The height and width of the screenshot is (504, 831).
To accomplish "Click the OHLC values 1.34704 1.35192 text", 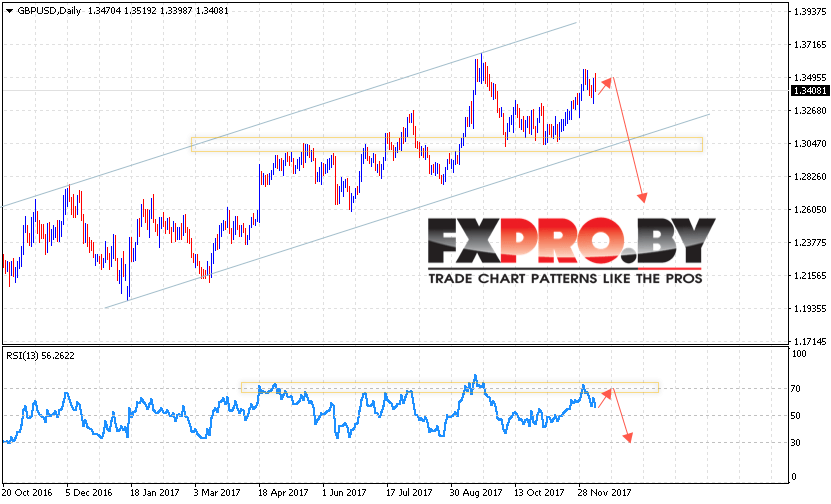I will (122, 11).
